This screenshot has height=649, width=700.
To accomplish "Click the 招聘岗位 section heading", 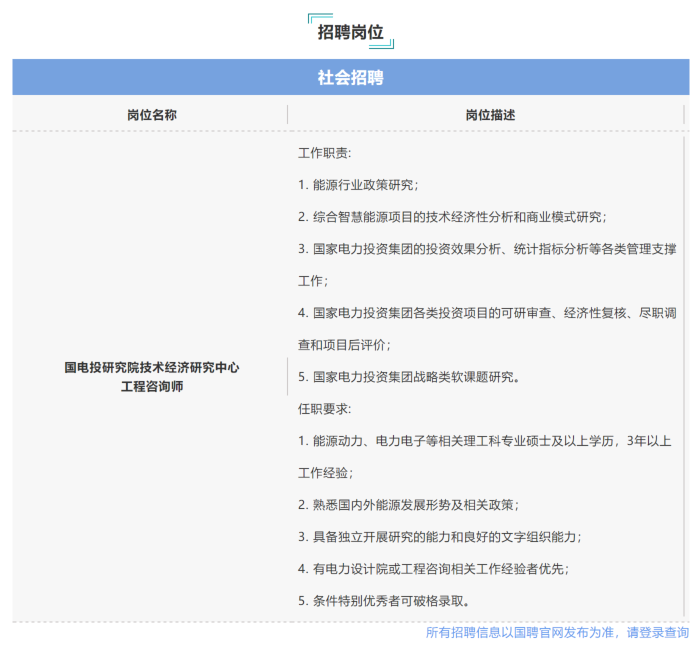I will tap(350, 32).
